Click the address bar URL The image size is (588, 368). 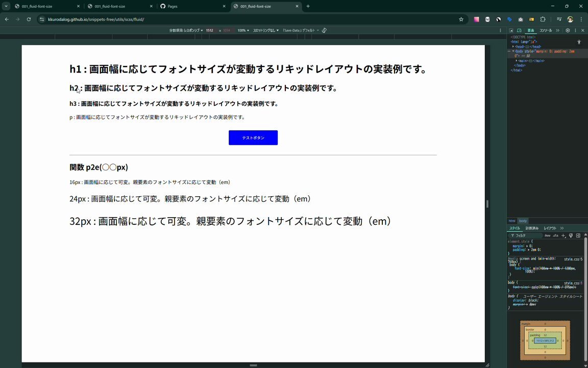coord(96,19)
